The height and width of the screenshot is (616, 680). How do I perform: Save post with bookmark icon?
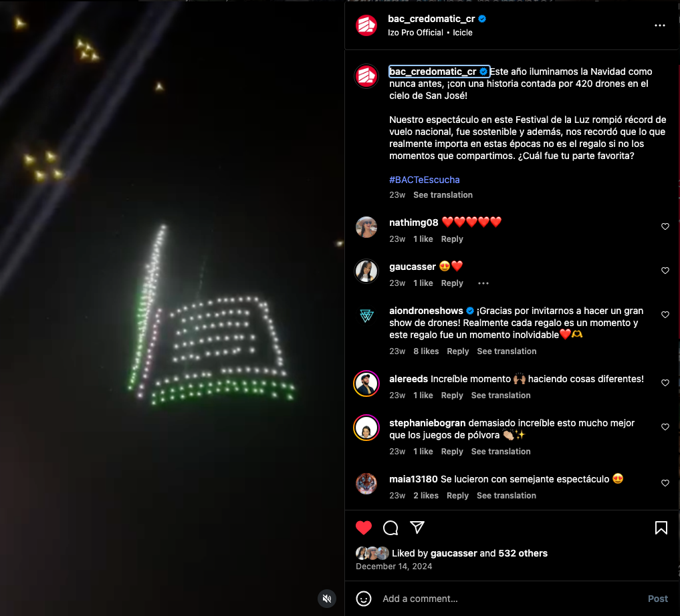point(661,528)
